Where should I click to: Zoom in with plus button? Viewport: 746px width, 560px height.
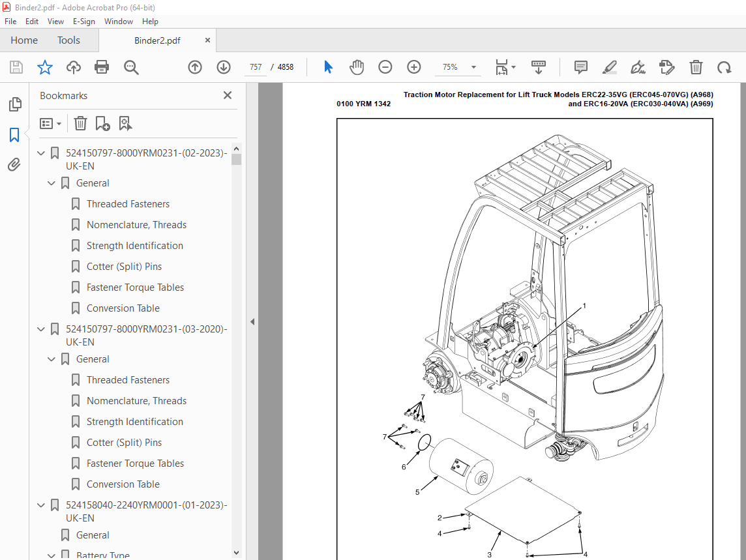[414, 67]
